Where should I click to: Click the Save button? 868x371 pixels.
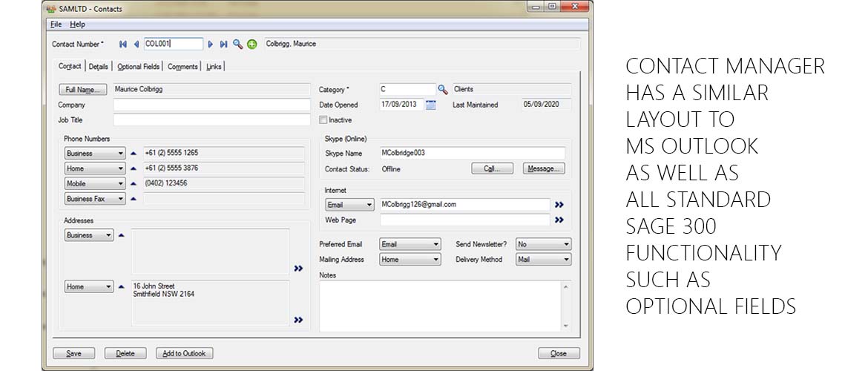(x=73, y=353)
